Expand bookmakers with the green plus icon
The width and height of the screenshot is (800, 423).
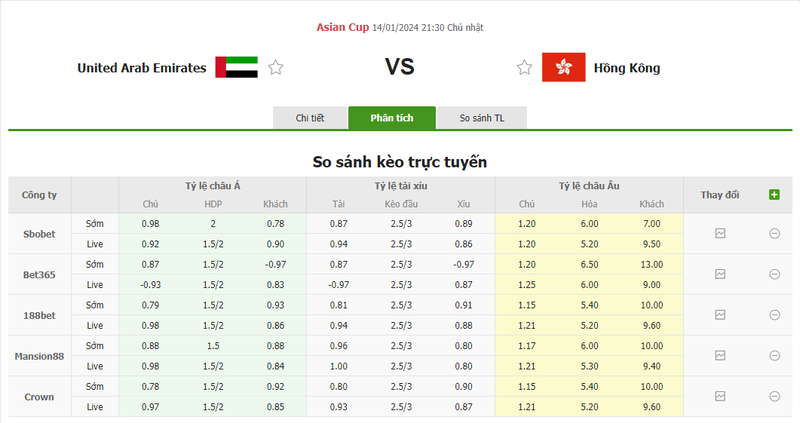(774, 194)
